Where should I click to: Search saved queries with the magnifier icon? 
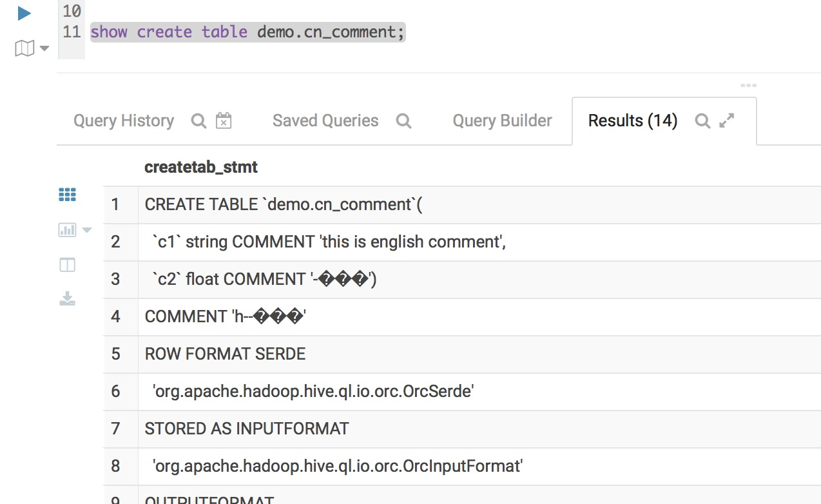click(x=403, y=121)
